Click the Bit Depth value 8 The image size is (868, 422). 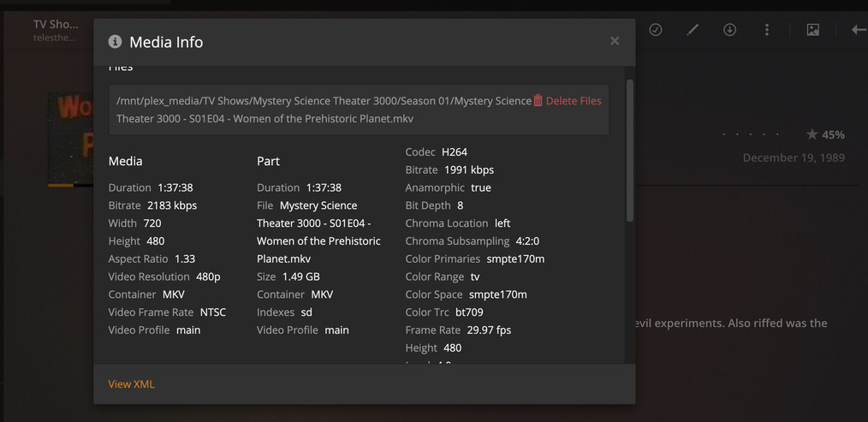click(x=460, y=205)
